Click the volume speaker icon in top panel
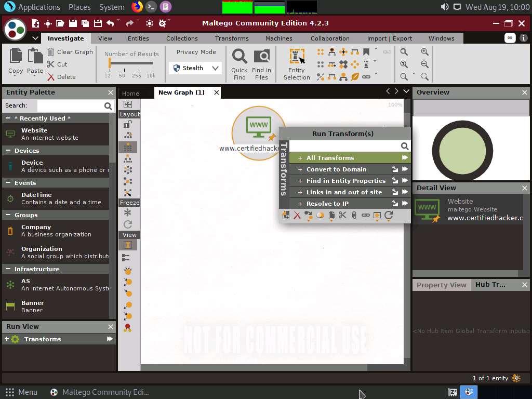 (445, 7)
